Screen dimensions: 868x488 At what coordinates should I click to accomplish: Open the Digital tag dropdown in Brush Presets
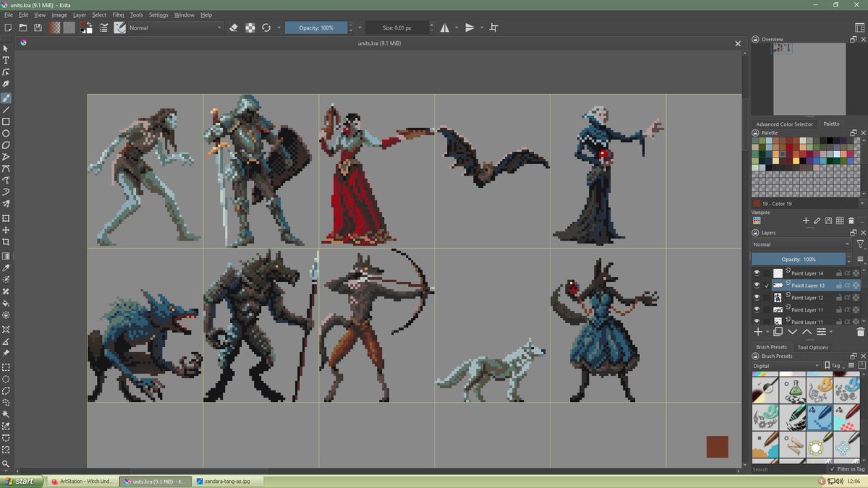pyautogui.click(x=786, y=366)
